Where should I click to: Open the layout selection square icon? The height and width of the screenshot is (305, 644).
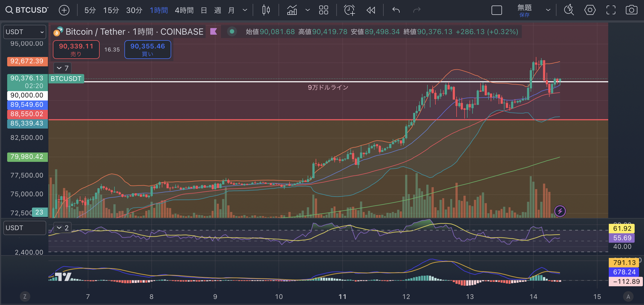[x=497, y=10]
